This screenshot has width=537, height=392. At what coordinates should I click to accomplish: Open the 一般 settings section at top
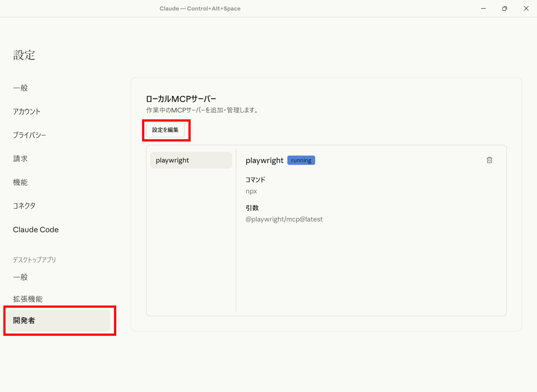(x=20, y=88)
